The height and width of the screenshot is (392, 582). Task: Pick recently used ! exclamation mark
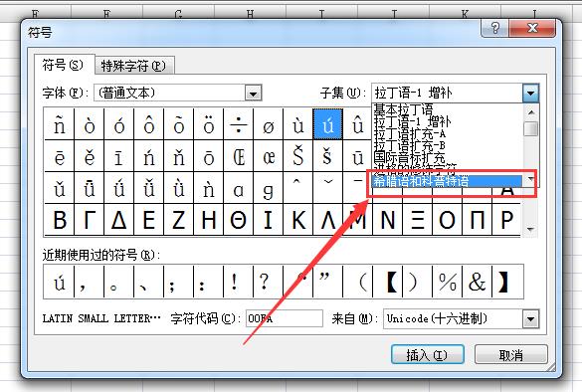[x=239, y=283]
